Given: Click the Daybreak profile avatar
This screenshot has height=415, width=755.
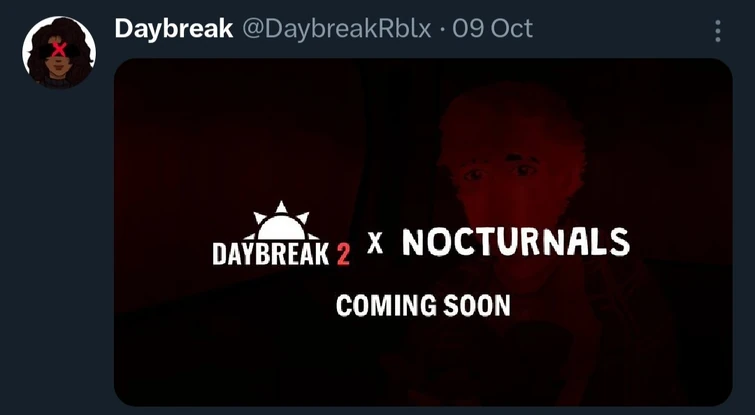Looking at the screenshot, I should tap(59, 52).
